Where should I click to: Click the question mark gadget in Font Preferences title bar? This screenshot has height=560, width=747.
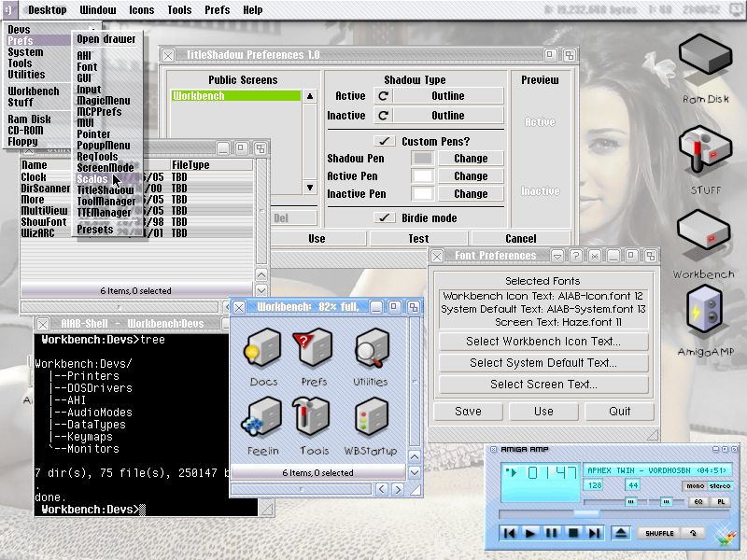575,256
